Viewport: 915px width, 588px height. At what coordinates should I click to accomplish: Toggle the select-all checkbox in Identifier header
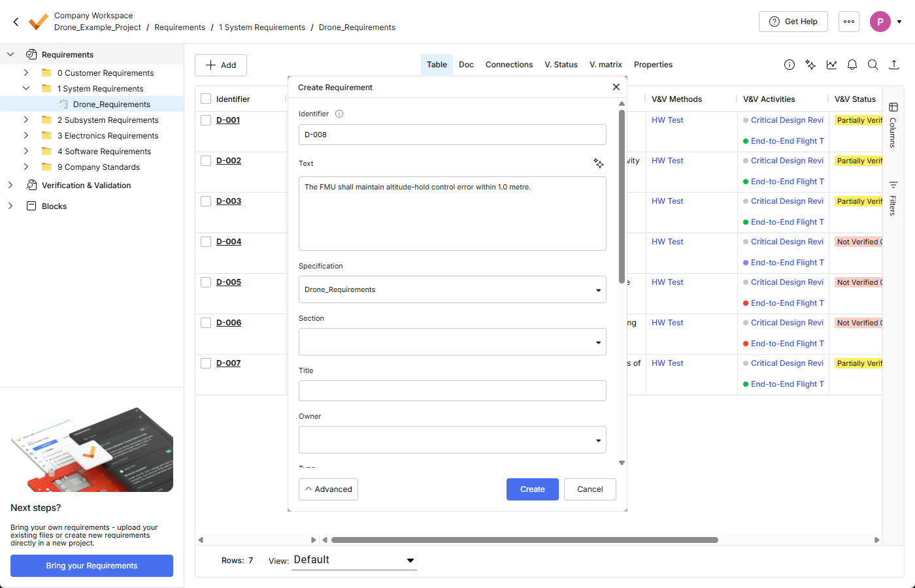(x=206, y=99)
